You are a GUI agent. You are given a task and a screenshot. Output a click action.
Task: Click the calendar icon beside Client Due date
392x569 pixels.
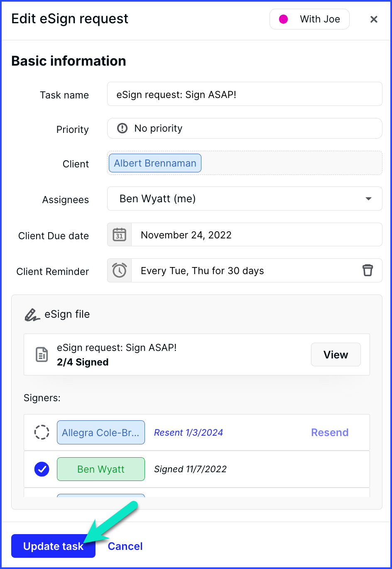(120, 235)
